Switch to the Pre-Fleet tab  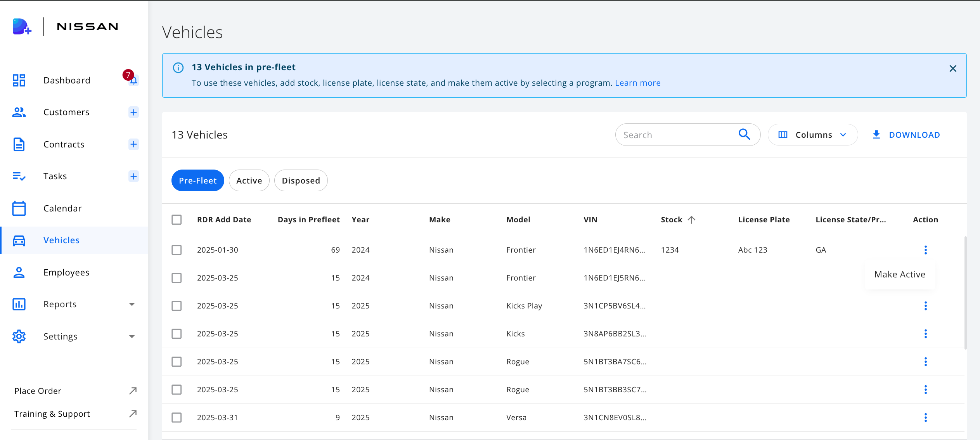click(198, 180)
